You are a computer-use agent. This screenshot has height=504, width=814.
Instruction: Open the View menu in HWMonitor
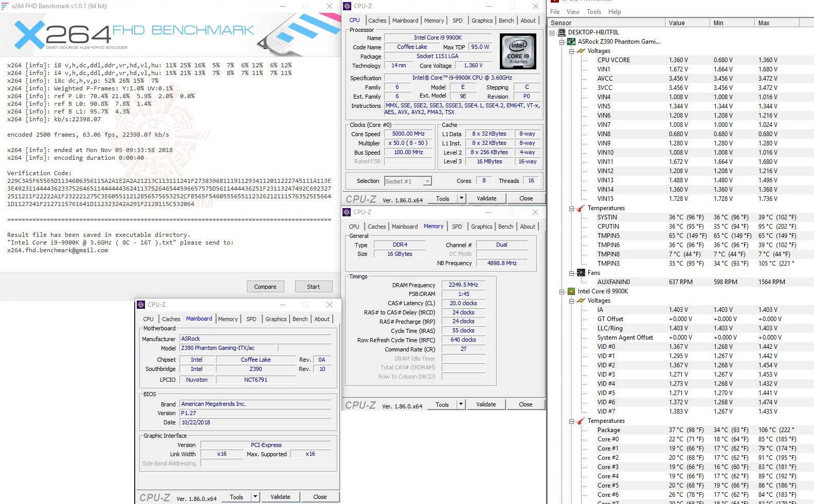pos(573,12)
